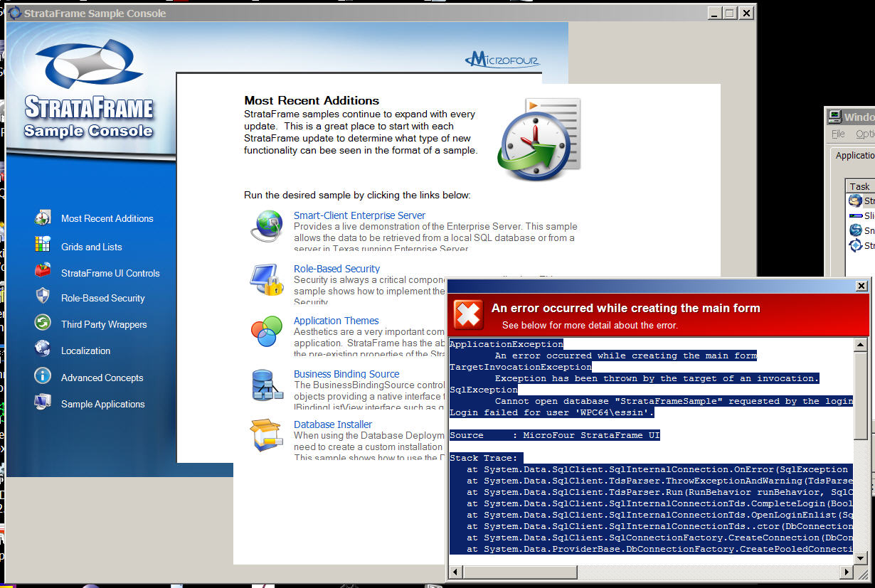Click the Task column header in Task Manager
The width and height of the screenshot is (875, 588).
click(859, 186)
